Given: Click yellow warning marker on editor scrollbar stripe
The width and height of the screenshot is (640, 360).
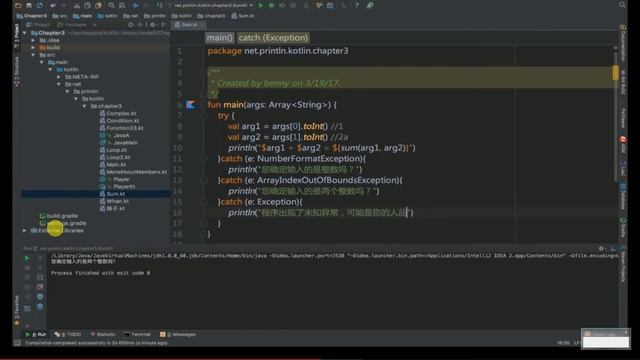Looking at the screenshot, I should tap(616, 73).
